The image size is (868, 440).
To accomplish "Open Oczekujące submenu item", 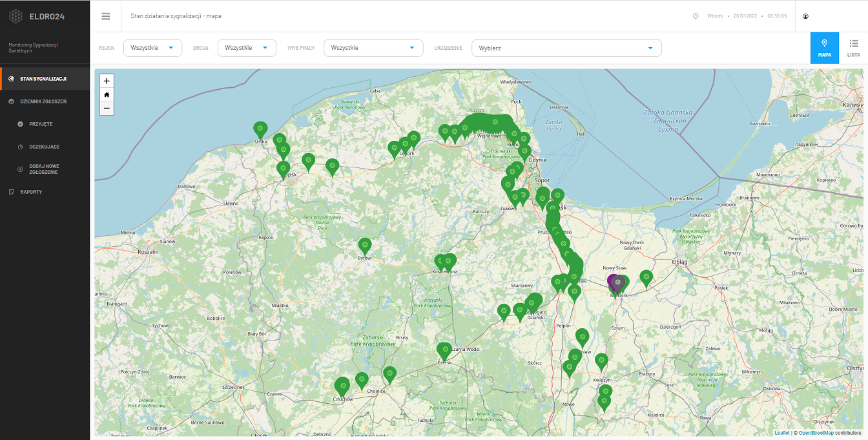I will coord(45,147).
